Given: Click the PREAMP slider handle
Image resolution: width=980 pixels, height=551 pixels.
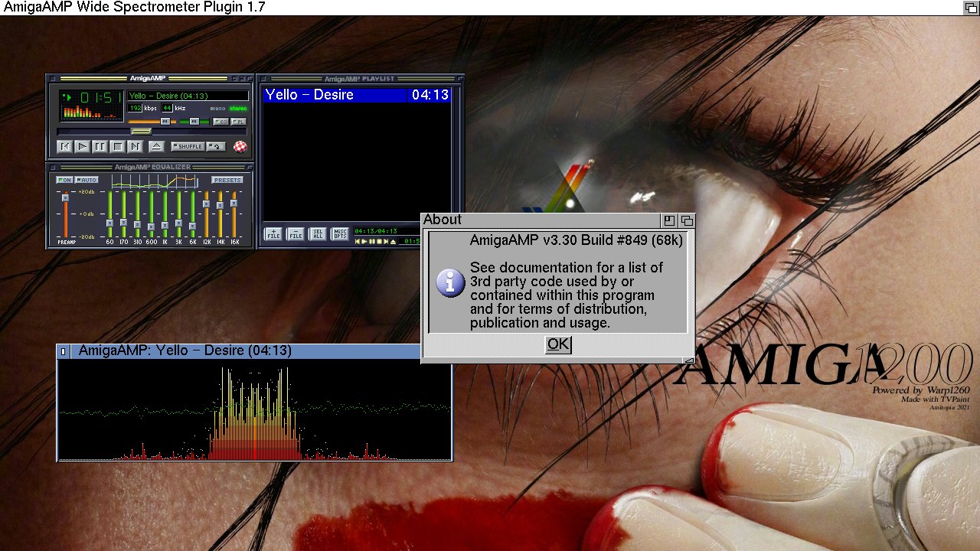Looking at the screenshot, I should point(65,197).
